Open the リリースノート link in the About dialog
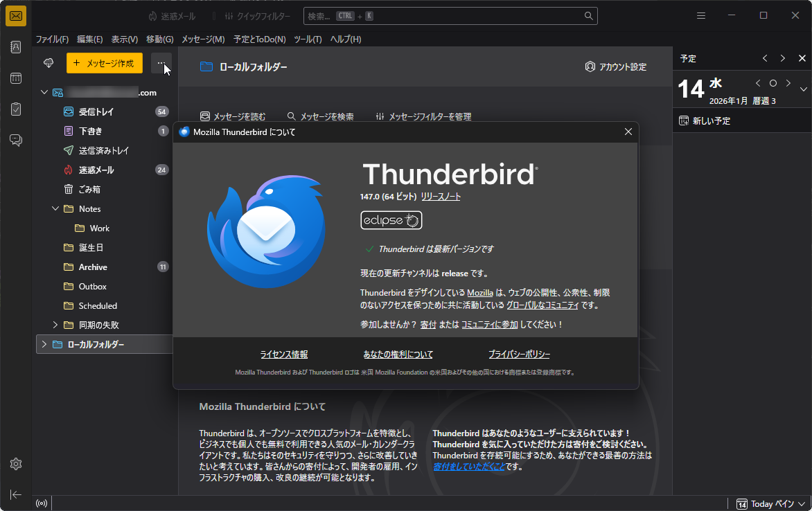Screen dimensions: 812x511 [x=441, y=196]
